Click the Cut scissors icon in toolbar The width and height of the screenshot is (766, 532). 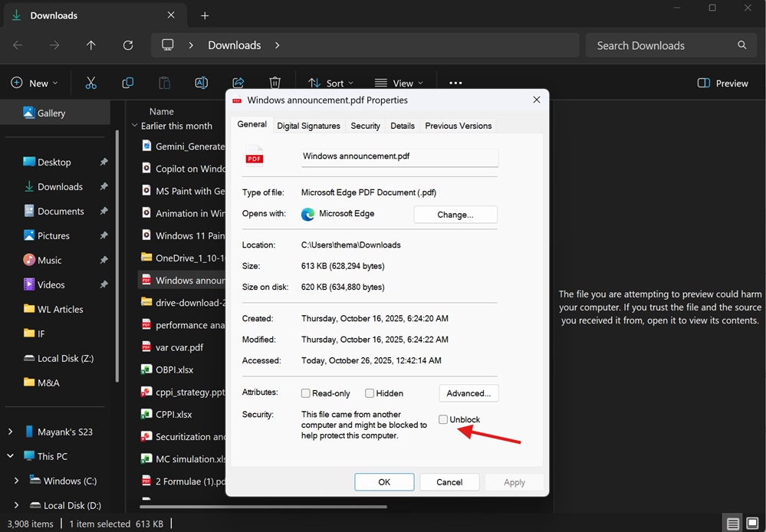91,83
